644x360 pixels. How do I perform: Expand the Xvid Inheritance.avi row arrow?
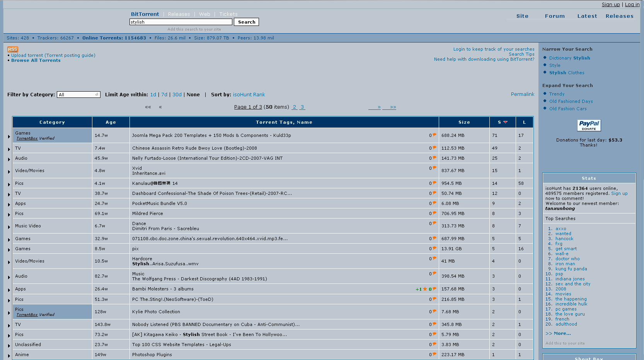point(9,172)
